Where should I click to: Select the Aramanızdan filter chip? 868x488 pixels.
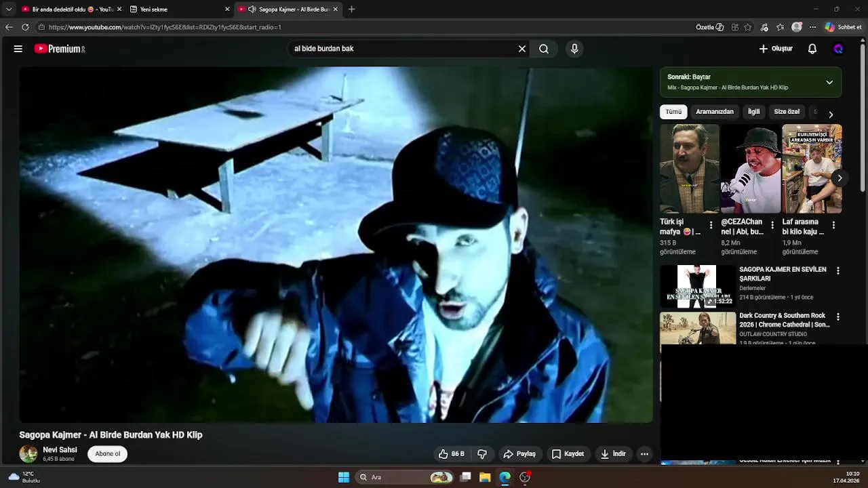[715, 112]
